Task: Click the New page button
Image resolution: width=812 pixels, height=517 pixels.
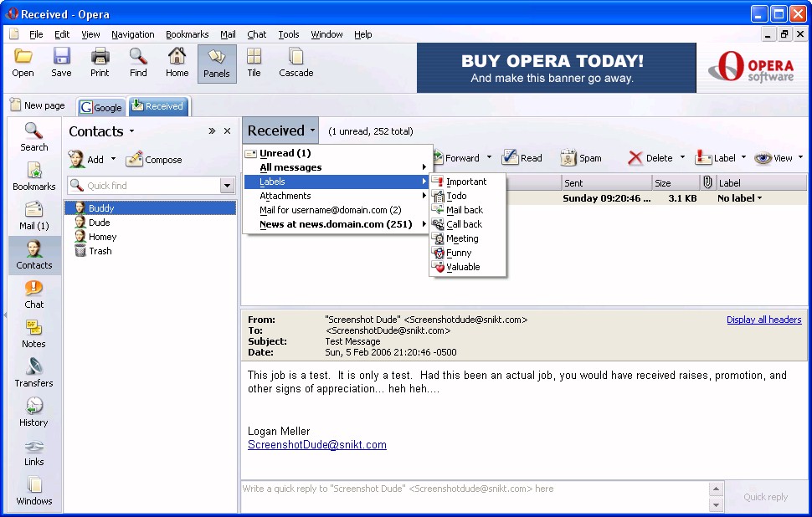Action: 38,105
